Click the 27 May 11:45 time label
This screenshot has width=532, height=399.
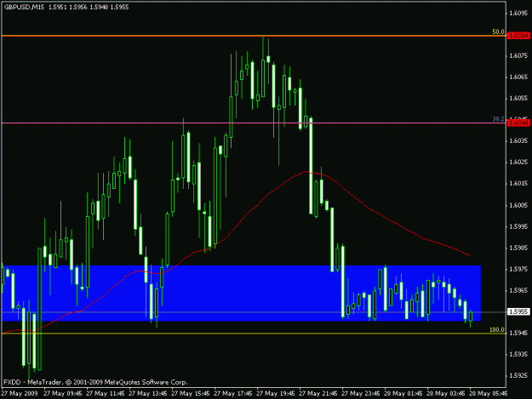click(x=106, y=393)
